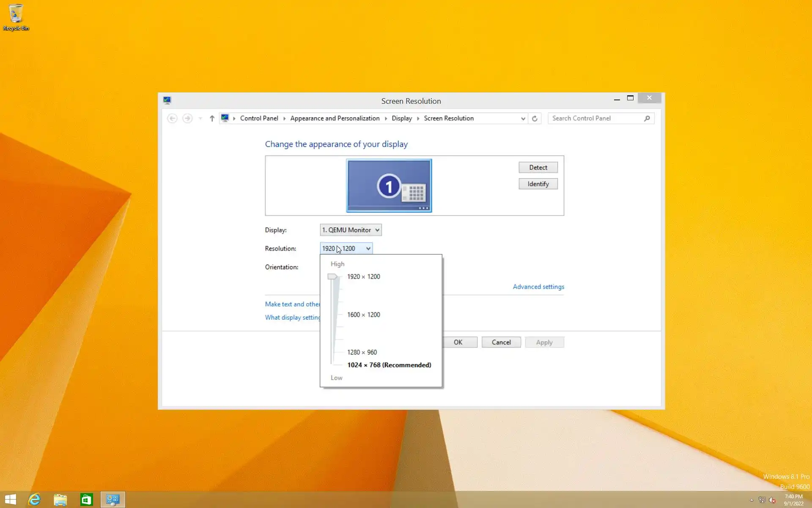The height and width of the screenshot is (508, 812).
Task: Go up one level with the up arrow
Action: 212,119
